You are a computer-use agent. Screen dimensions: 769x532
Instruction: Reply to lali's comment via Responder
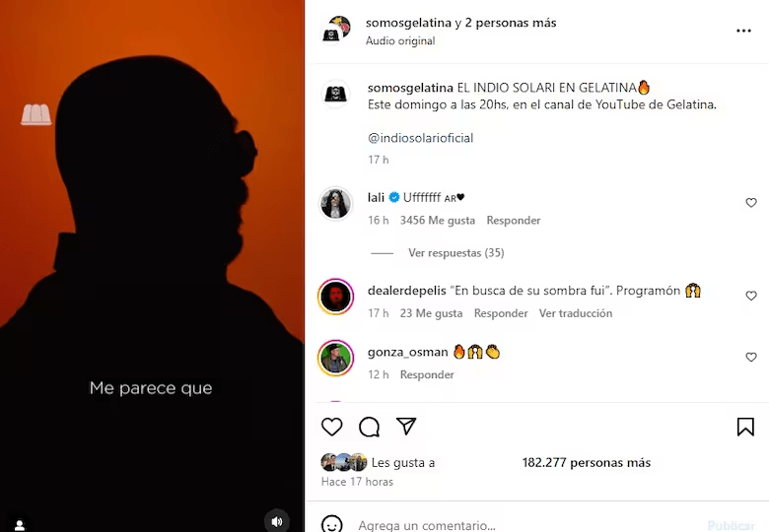point(514,221)
